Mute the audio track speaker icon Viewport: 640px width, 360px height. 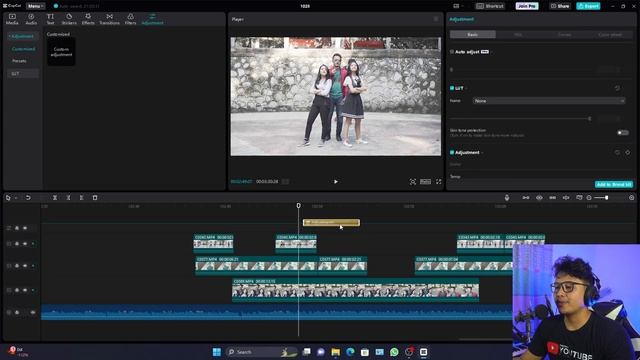(x=33, y=313)
